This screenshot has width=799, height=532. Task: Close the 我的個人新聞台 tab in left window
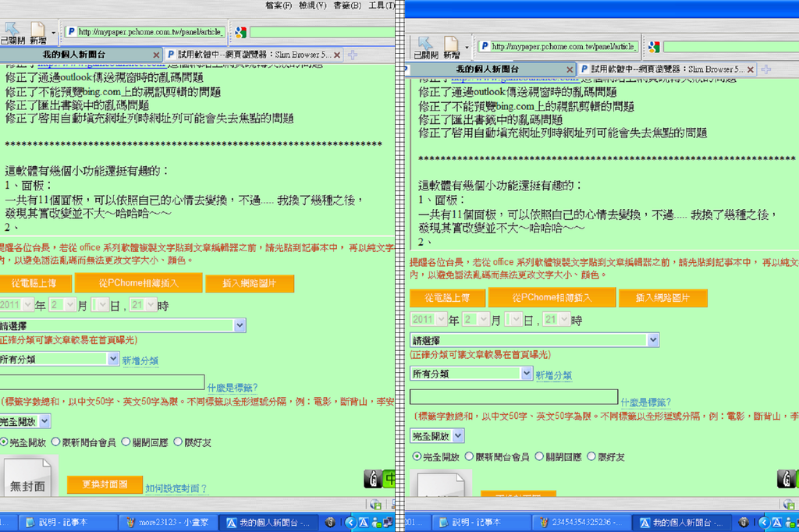[156, 55]
